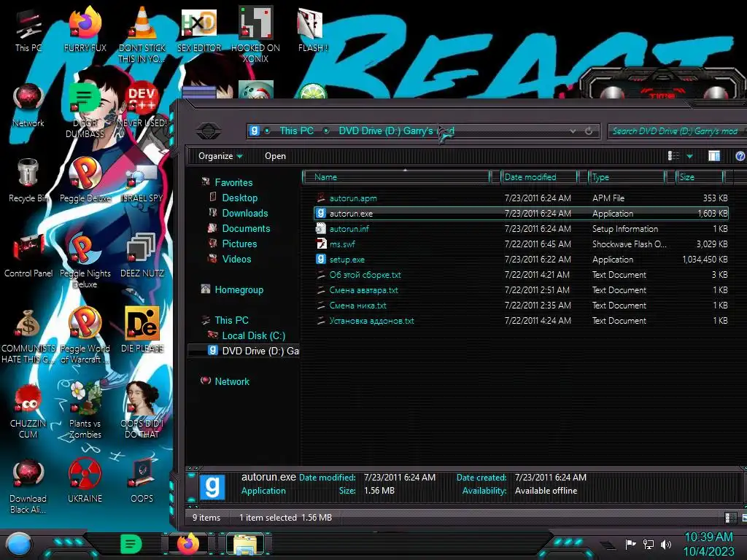Open the Recycle Bin desktop icon
This screenshot has width=747, height=560.
(x=28, y=181)
